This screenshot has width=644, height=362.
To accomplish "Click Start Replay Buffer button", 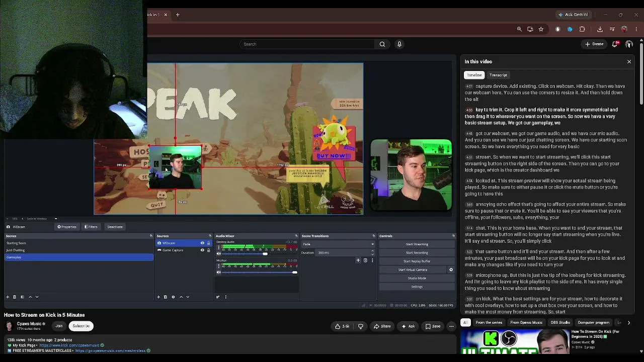I will [417, 261].
